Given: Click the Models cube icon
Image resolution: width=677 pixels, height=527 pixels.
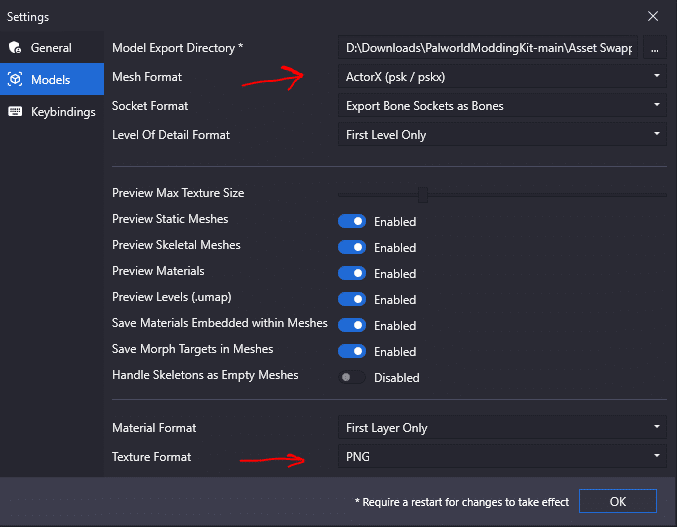Looking at the screenshot, I should pyautogui.click(x=15, y=79).
